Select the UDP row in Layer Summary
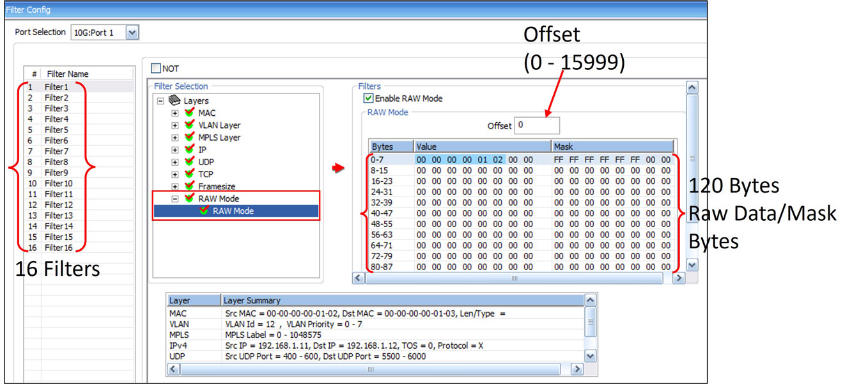Screen dimensions: 868x384 tap(375, 356)
